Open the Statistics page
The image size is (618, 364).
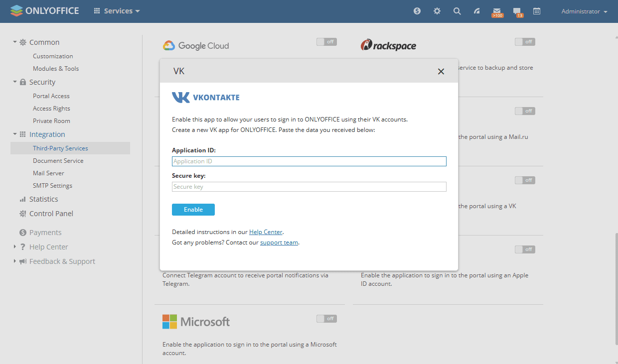click(x=43, y=199)
